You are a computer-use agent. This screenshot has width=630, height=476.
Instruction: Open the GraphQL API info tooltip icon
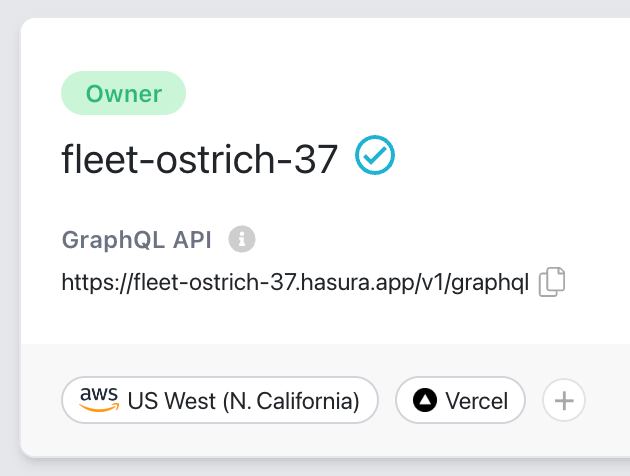pyautogui.click(x=242, y=239)
